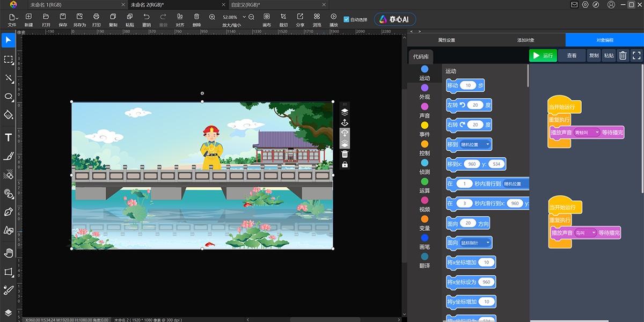Open the 浏览 browse icon
This screenshot has height=322, width=644.
(317, 19)
